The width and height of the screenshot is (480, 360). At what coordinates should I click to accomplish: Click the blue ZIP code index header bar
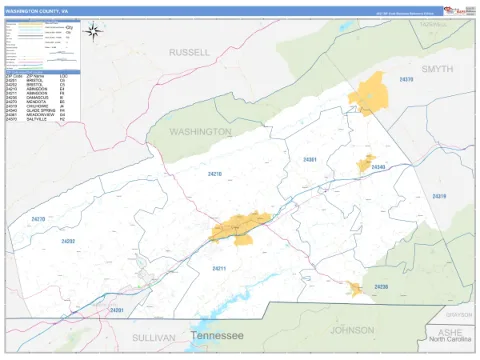tap(43, 72)
